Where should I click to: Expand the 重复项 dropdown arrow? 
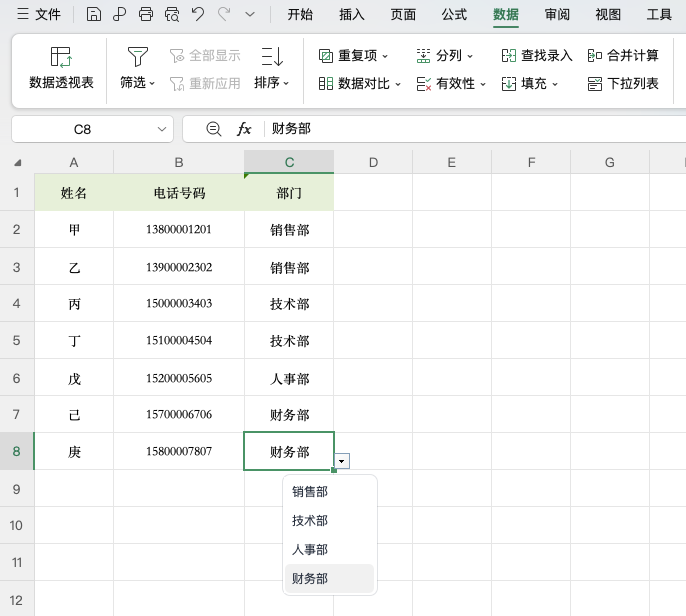[x=385, y=56]
